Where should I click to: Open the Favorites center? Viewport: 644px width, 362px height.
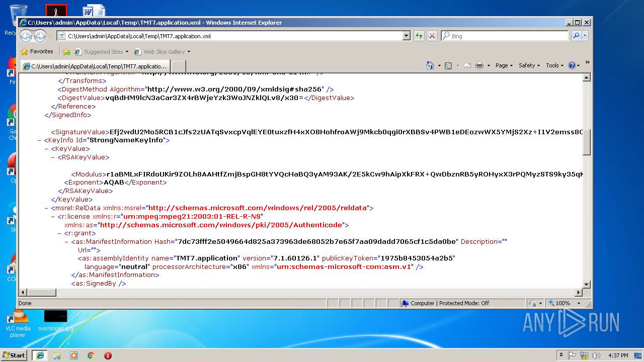(37, 51)
